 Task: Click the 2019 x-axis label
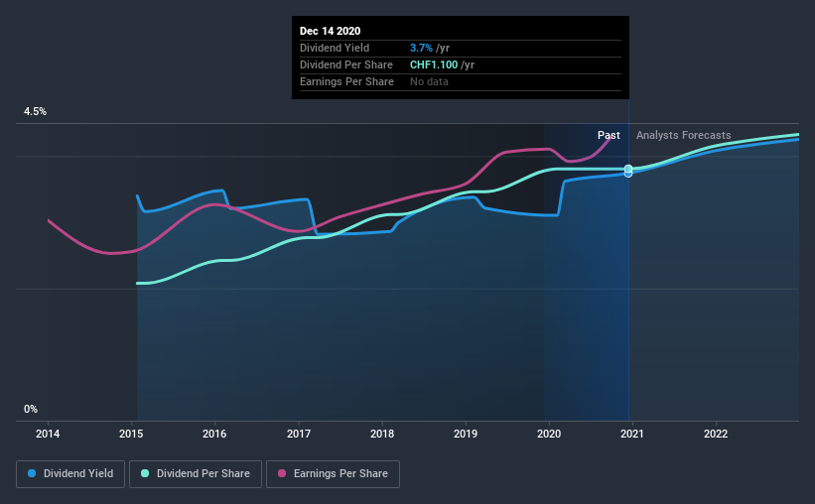pyautogui.click(x=466, y=434)
